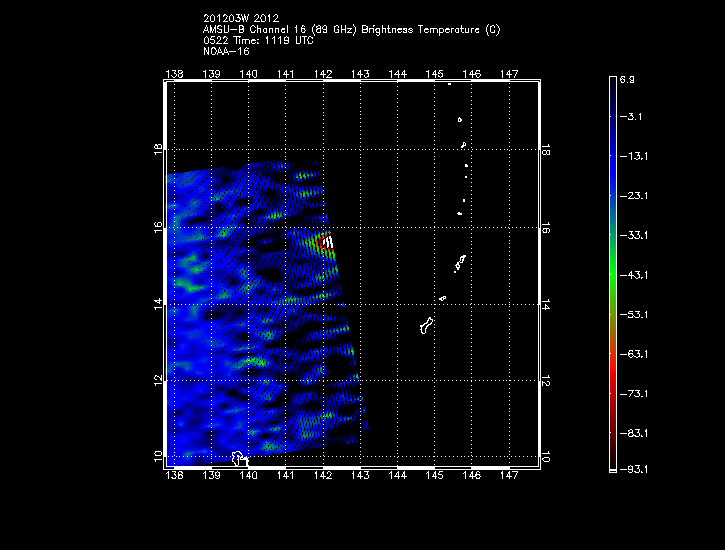Click the island outline at the bottom near 140°E

(240, 459)
